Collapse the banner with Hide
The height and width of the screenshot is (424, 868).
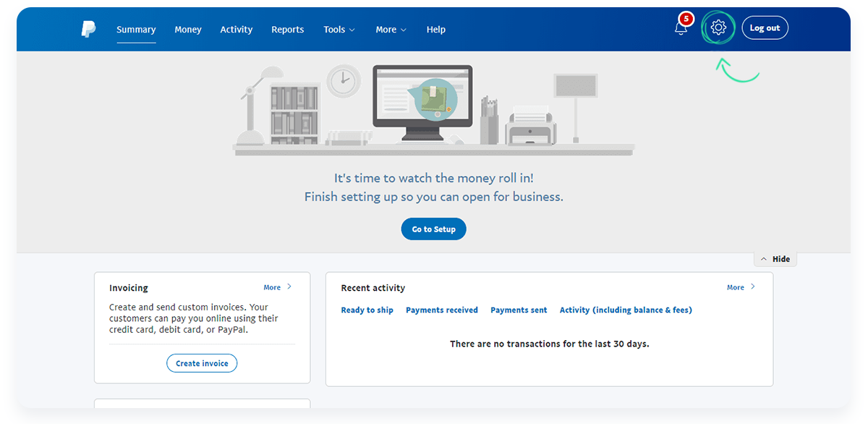775,259
